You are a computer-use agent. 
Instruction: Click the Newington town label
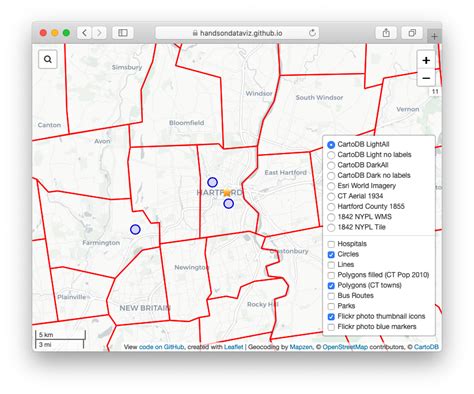tap(192, 267)
